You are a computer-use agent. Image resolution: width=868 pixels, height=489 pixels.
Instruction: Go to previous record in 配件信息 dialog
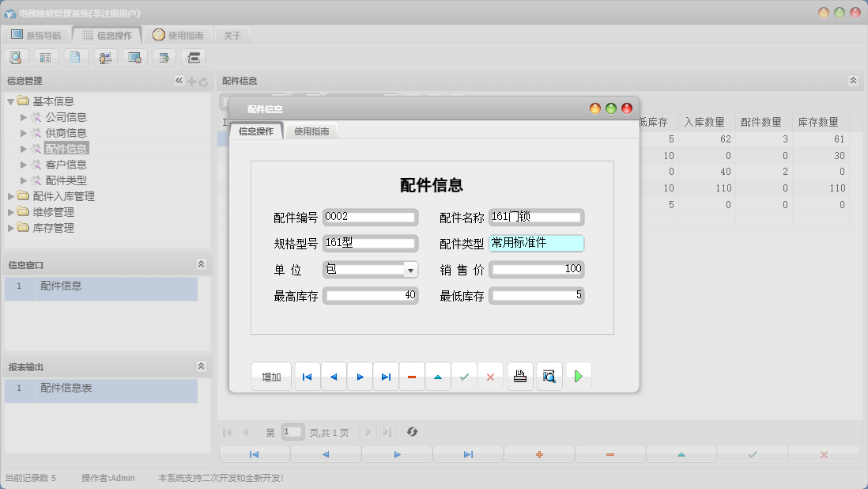tap(334, 377)
